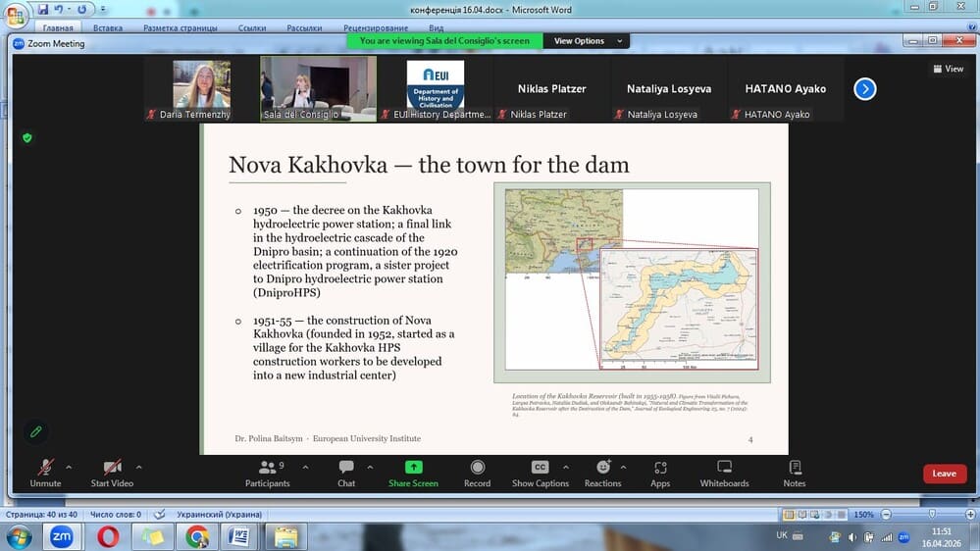Click the green pencil annotate icon

coord(36,431)
